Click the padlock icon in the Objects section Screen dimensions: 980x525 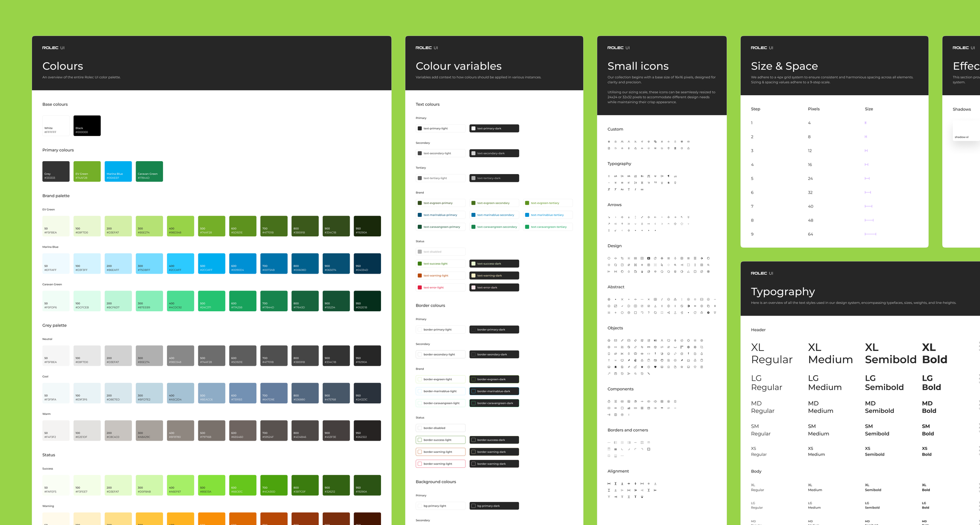[x=642, y=360]
